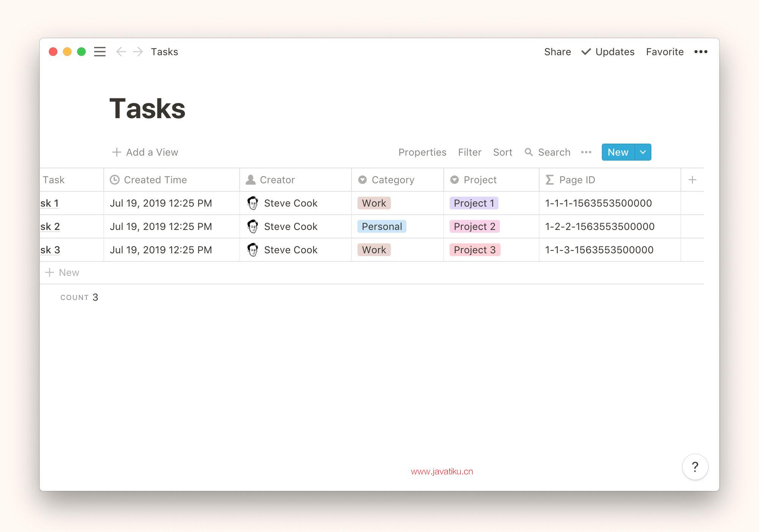
Task: Click Favorite in the top bar
Action: pos(665,52)
